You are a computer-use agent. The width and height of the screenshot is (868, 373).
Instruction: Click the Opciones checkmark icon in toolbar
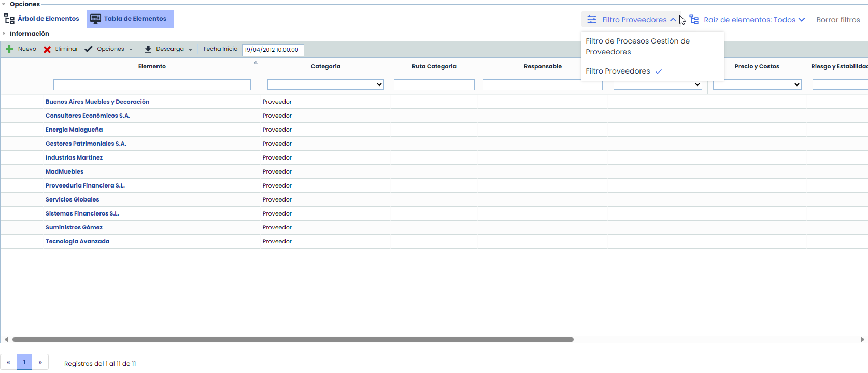tap(89, 49)
